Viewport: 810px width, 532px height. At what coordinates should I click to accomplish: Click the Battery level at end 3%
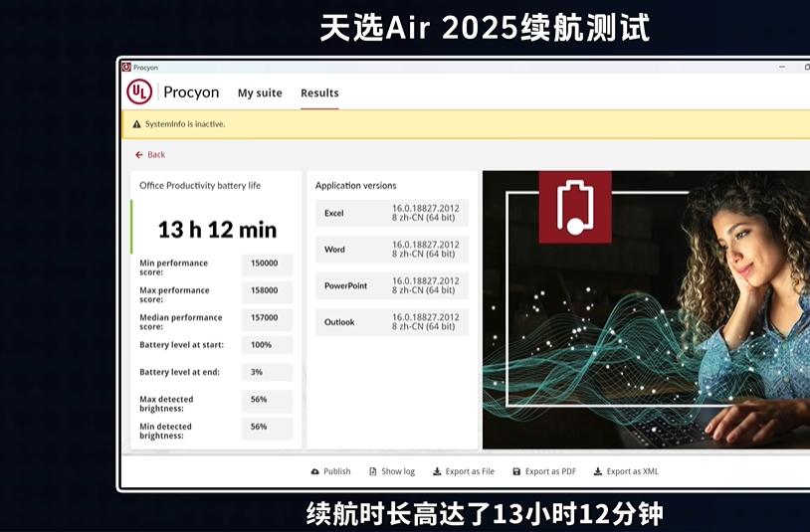pyautogui.click(x=267, y=372)
